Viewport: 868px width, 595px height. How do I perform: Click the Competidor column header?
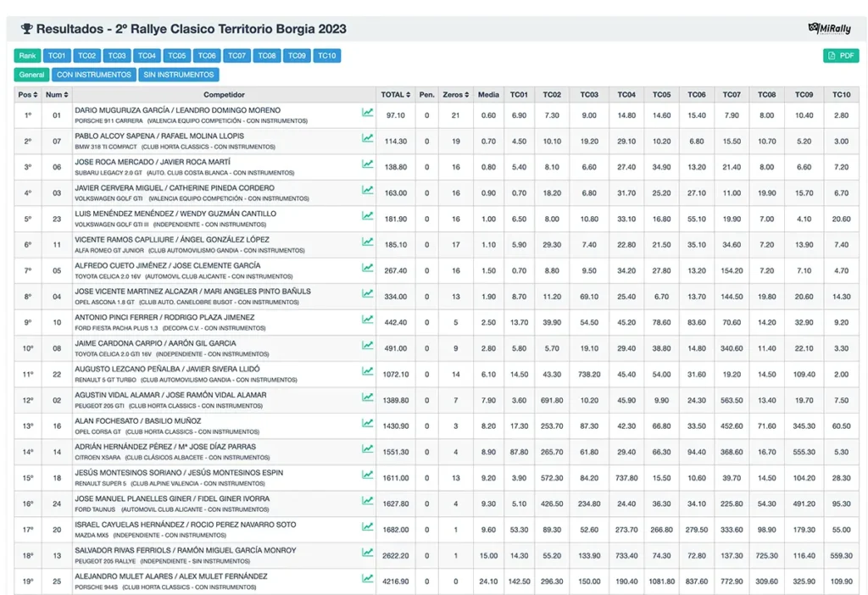(x=224, y=95)
